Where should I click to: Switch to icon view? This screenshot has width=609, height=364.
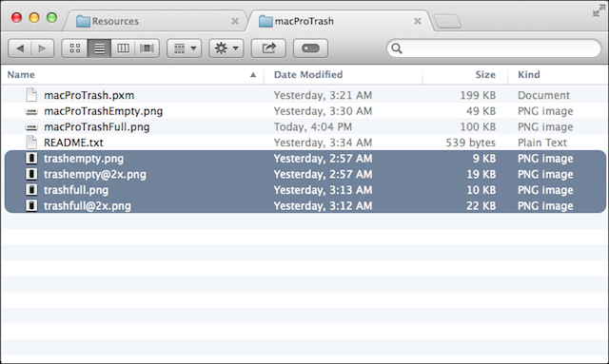point(74,48)
